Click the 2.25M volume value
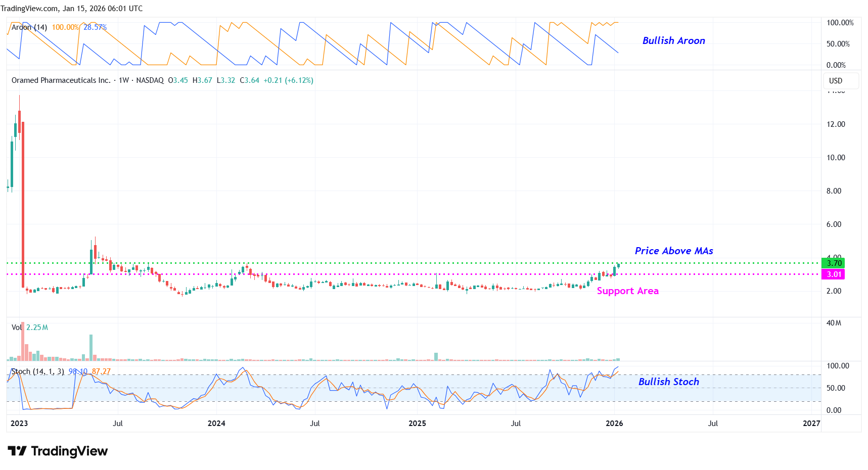Screen dimensions: 868x470 pyautogui.click(x=37, y=327)
